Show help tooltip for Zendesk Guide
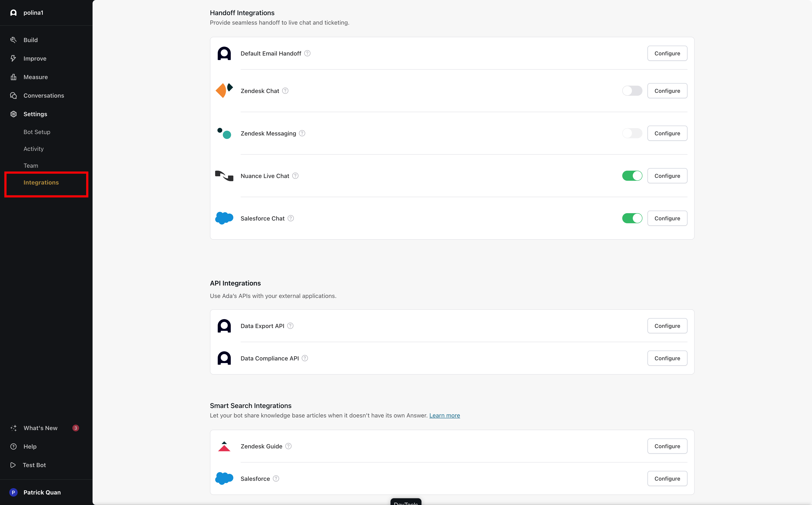 pos(288,446)
